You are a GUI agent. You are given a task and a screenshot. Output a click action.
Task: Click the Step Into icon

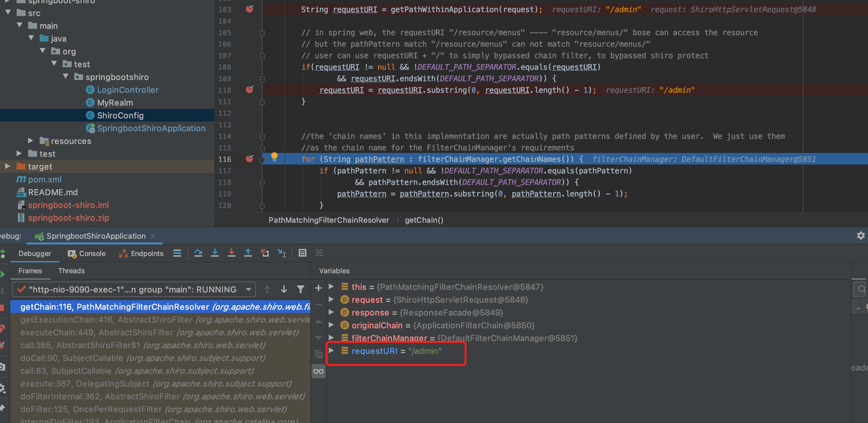tap(215, 253)
